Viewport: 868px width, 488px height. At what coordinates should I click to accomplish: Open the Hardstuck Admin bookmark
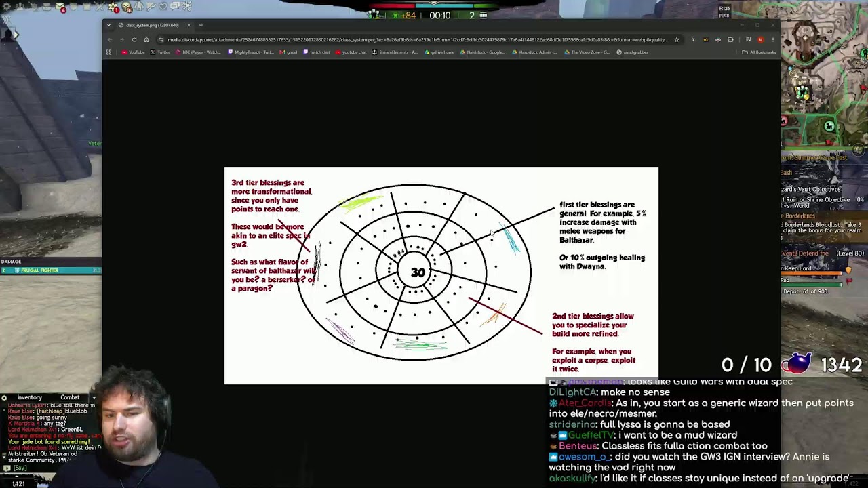tap(536, 52)
